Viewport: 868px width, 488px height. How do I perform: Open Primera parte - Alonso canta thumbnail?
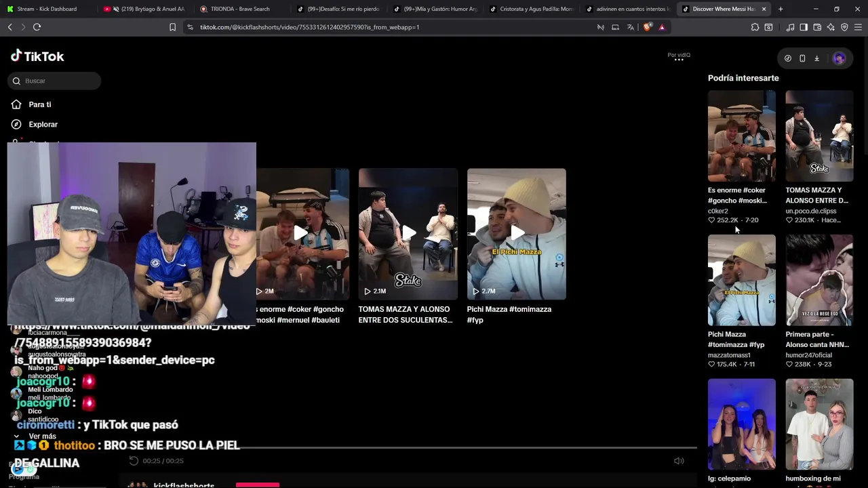pyautogui.click(x=819, y=280)
